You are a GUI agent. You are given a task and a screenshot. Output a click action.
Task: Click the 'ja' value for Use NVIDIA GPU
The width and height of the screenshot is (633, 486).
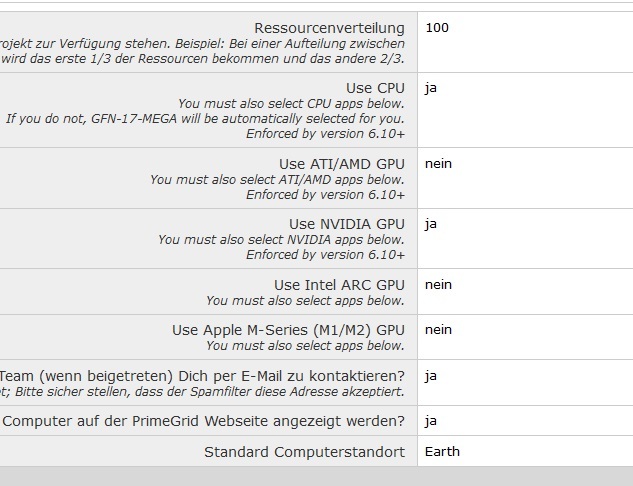tap(431, 223)
